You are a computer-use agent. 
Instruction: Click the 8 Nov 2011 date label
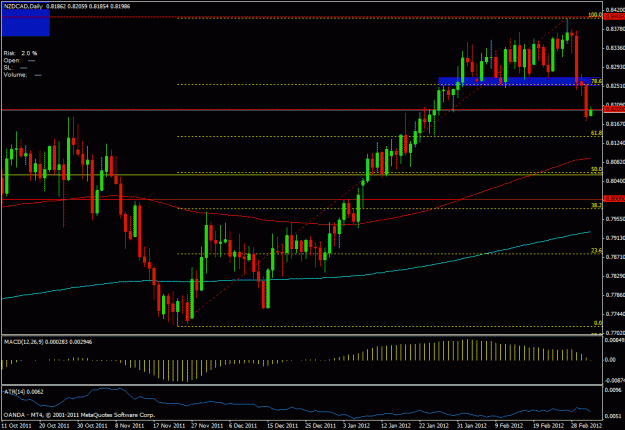click(130, 426)
